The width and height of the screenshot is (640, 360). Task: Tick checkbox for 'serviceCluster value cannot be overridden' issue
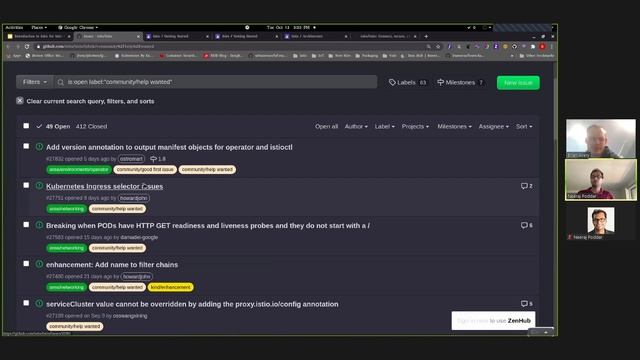[x=26, y=303]
